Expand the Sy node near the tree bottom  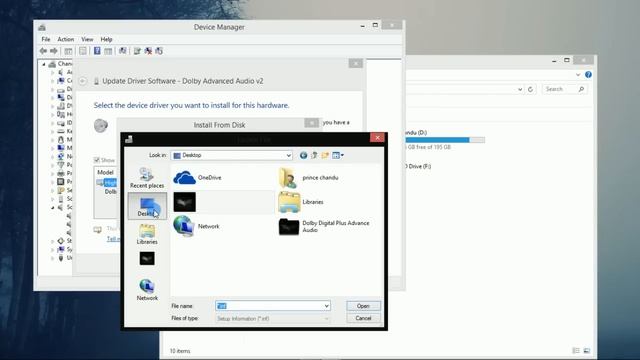click(53, 249)
